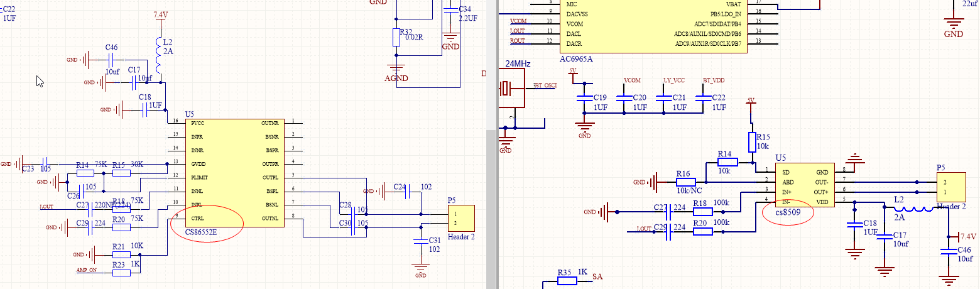The image size is (980, 289).
Task: Click capacitor C30 designator
Action: [345, 223]
